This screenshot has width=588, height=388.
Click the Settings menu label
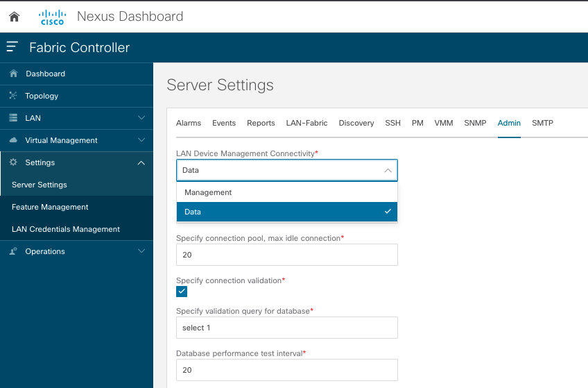[x=40, y=162]
